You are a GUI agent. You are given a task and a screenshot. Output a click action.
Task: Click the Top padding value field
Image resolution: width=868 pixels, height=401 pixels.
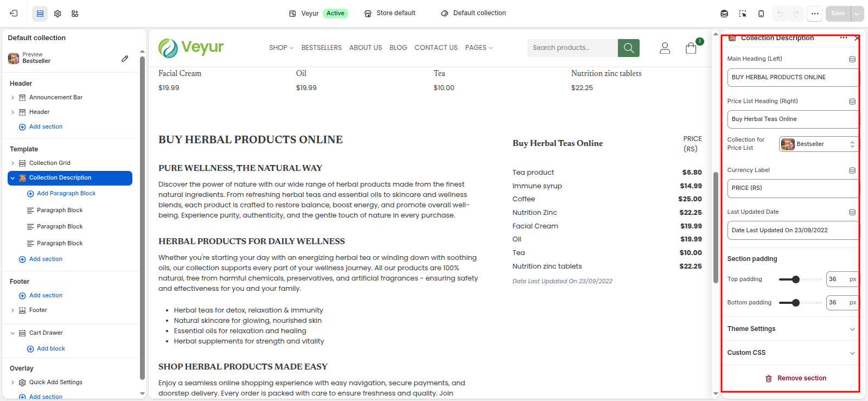pyautogui.click(x=842, y=279)
